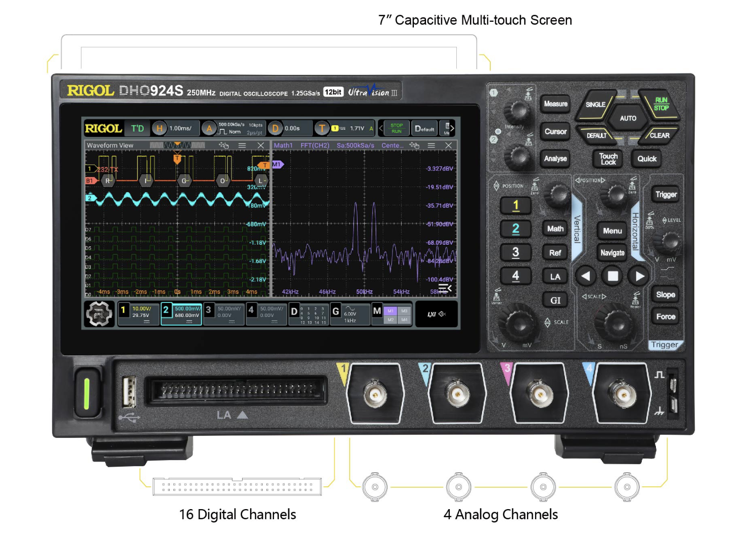Click the Math key
The width and height of the screenshot is (756, 545).
pyautogui.click(x=555, y=229)
